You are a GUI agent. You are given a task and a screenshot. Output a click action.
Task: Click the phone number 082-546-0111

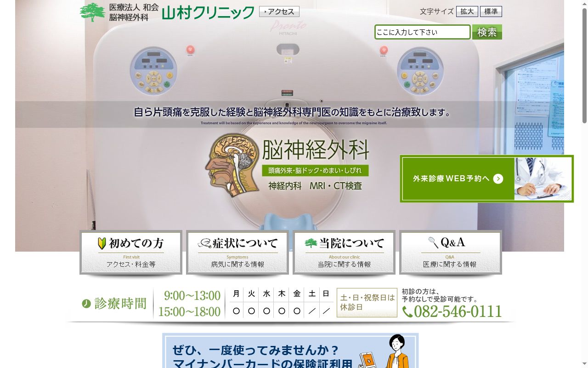coord(458,311)
